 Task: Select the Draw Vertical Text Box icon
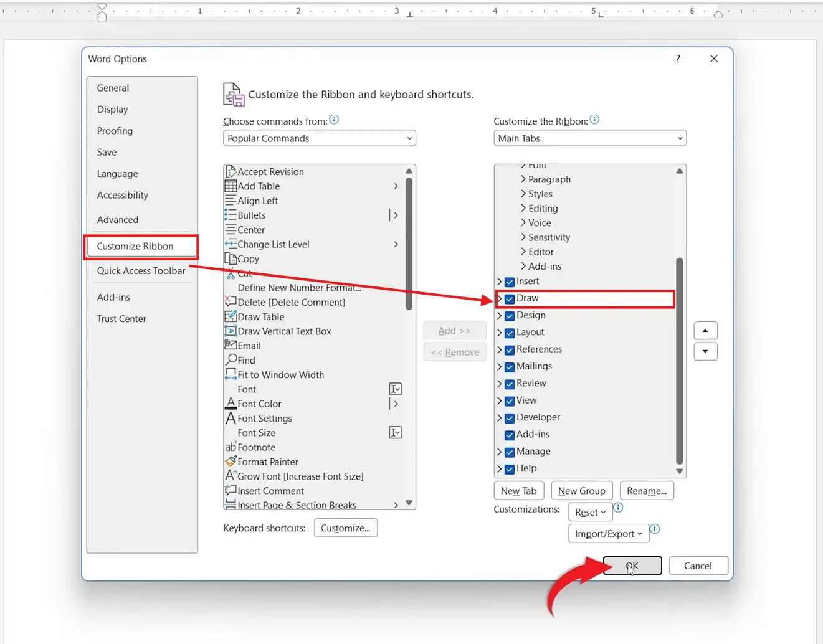pyautogui.click(x=231, y=331)
